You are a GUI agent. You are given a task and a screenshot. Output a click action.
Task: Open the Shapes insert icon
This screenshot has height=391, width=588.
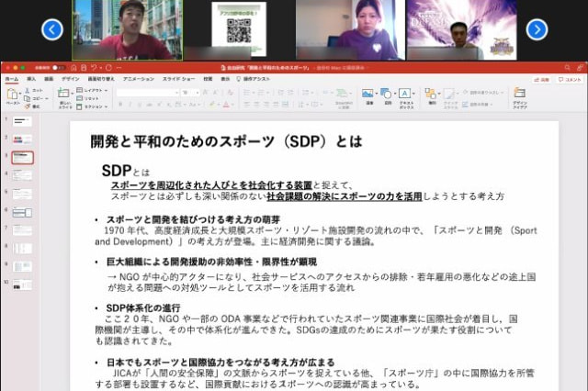click(386, 94)
